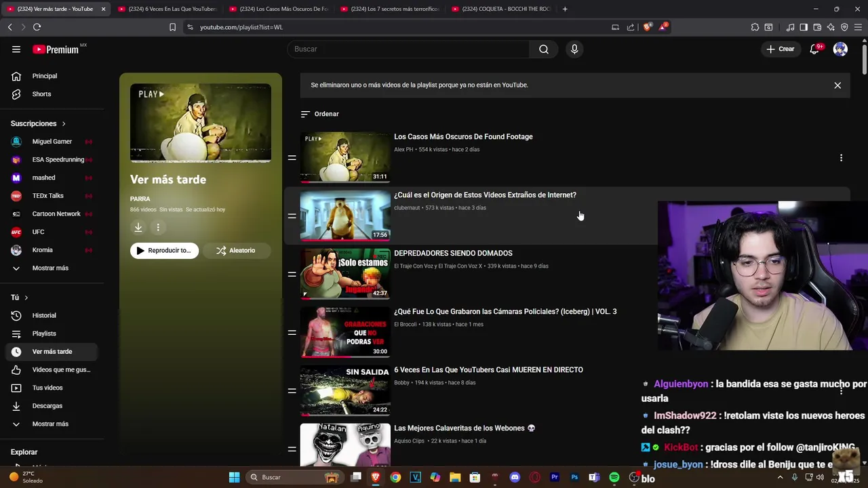Open Spotify from the taskbar
This screenshot has height=488, width=868.
click(x=614, y=477)
